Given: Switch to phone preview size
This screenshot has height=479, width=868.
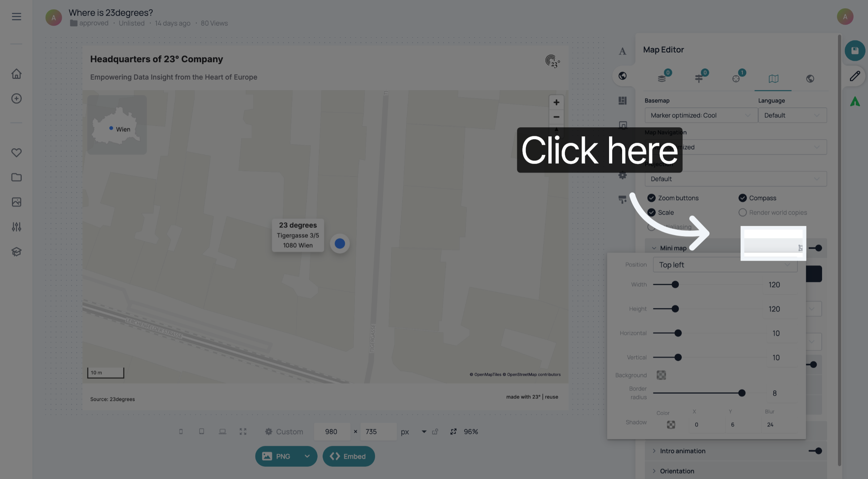Looking at the screenshot, I should pos(181,432).
